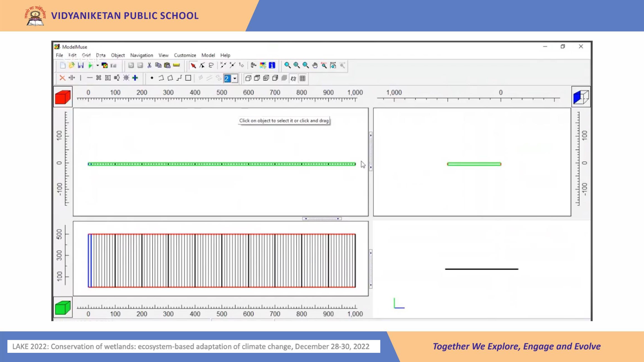Viewport: 644px width, 362px height.
Task: Select the lasso selection tool
Action: pos(211,65)
